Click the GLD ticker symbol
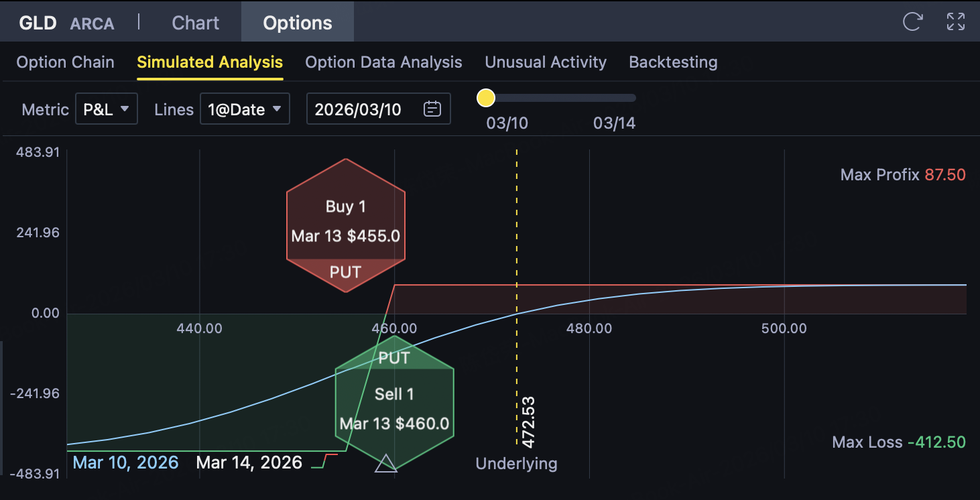 (38, 23)
